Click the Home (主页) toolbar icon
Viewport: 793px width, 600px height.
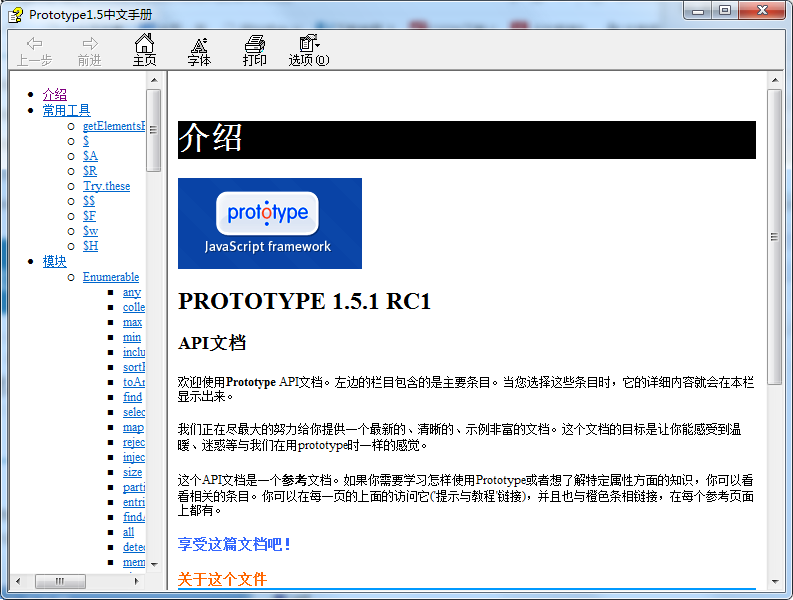click(145, 44)
